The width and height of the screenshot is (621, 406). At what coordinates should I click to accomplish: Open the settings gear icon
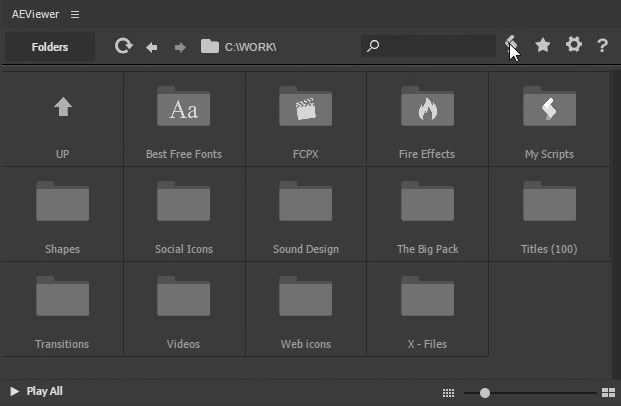(x=573, y=45)
